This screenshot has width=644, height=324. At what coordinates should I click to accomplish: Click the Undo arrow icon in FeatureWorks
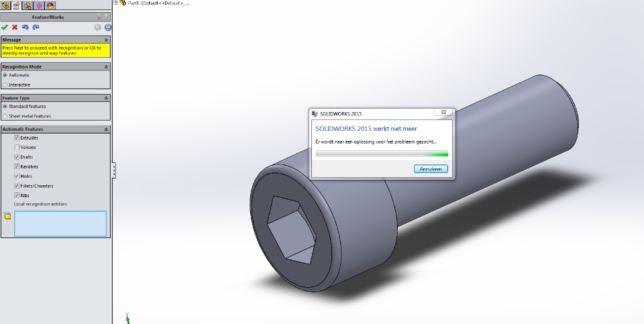[25, 27]
